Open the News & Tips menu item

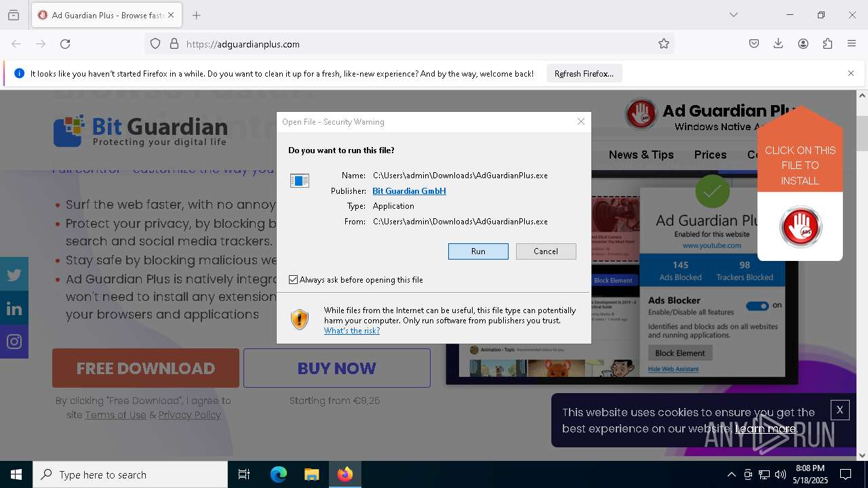pyautogui.click(x=641, y=155)
